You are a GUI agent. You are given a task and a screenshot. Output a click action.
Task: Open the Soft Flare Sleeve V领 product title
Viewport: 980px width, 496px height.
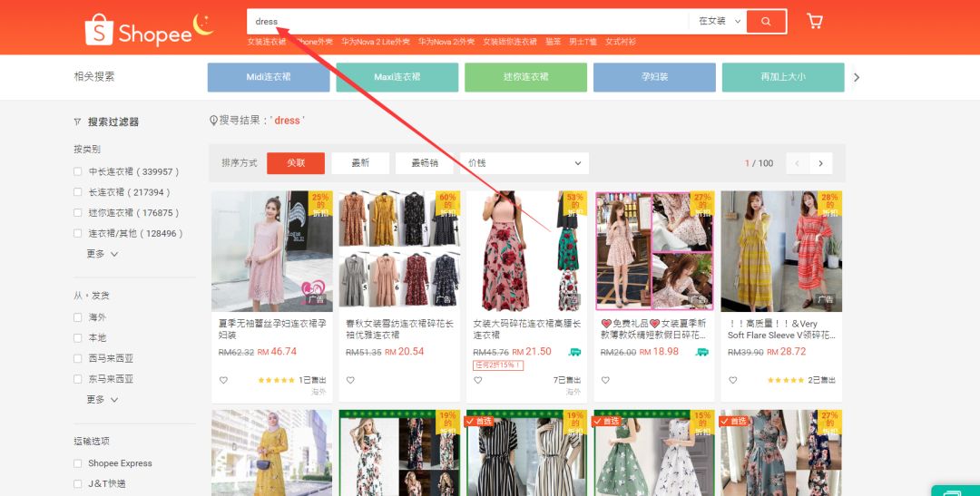click(x=781, y=329)
